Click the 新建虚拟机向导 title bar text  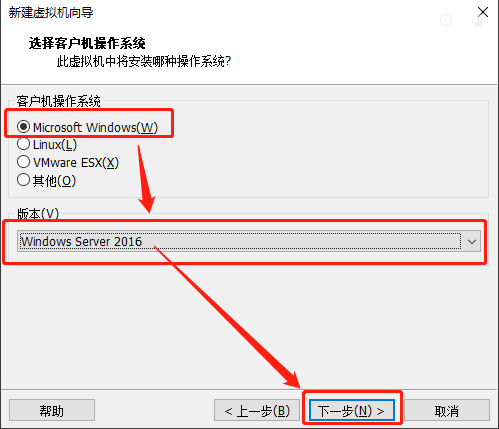click(51, 13)
